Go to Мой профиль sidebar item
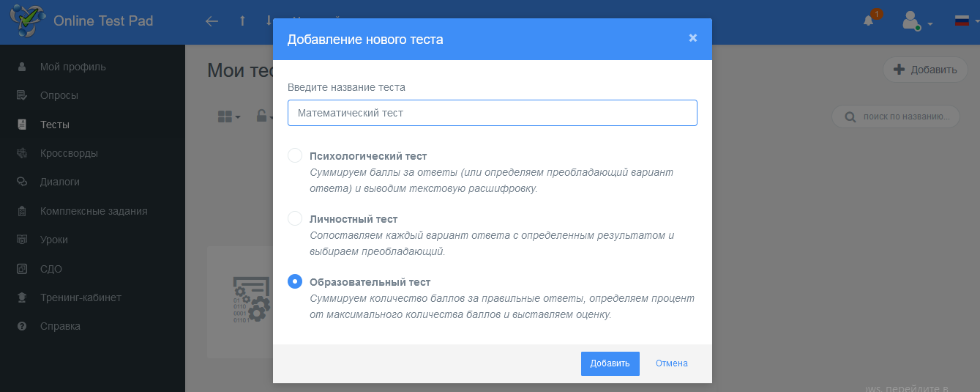 tap(72, 67)
